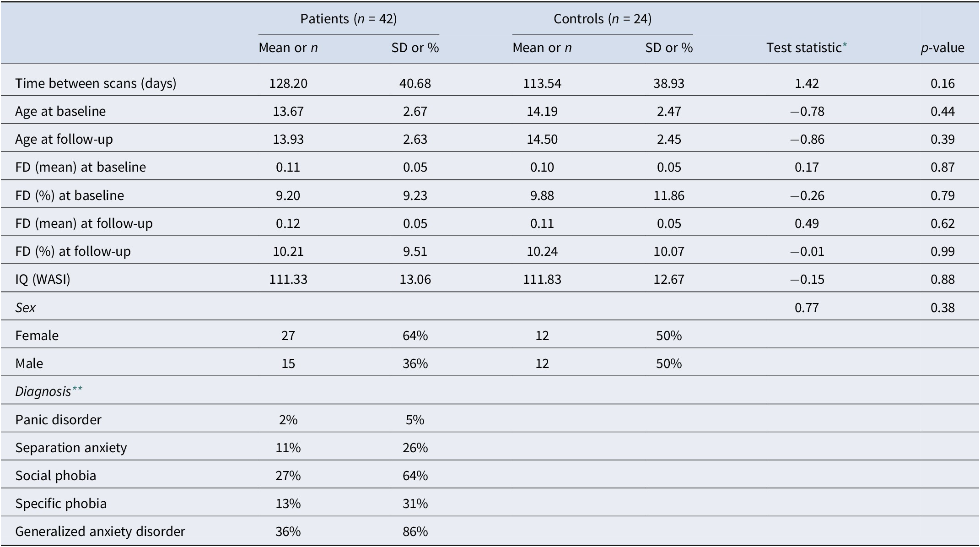Click the double-asterisk footnote beside Diagnosis
Screen dimensions: 980x547
click(77, 389)
